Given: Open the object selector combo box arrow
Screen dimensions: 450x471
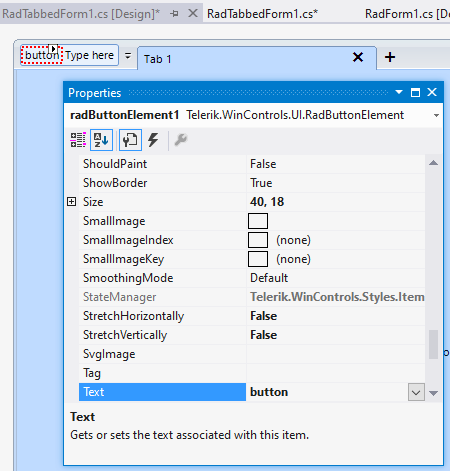Looking at the screenshot, I should (436, 115).
